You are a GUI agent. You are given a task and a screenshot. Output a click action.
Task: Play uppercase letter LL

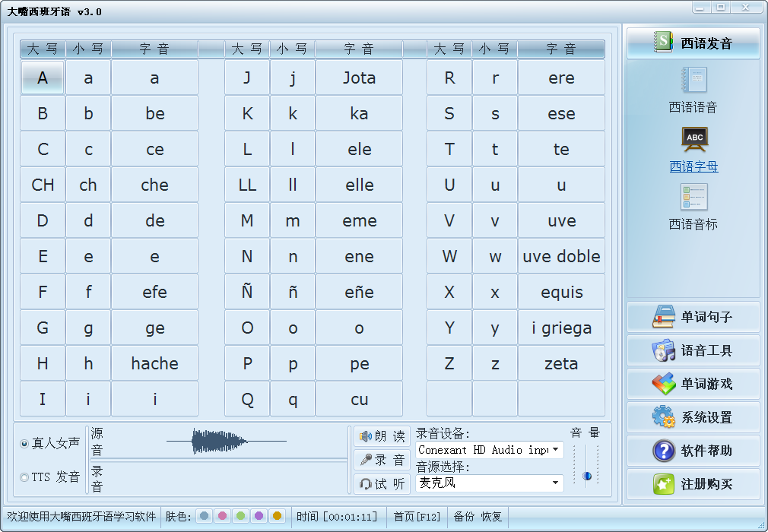(x=247, y=185)
